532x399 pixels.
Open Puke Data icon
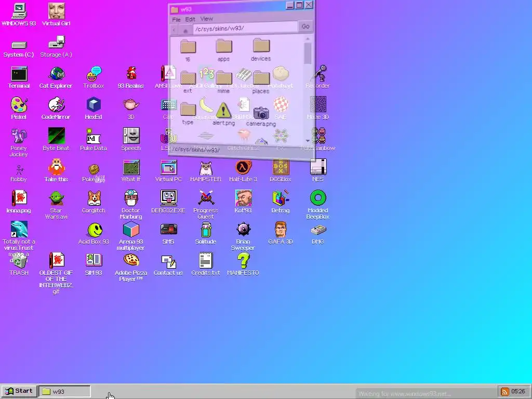(x=94, y=140)
